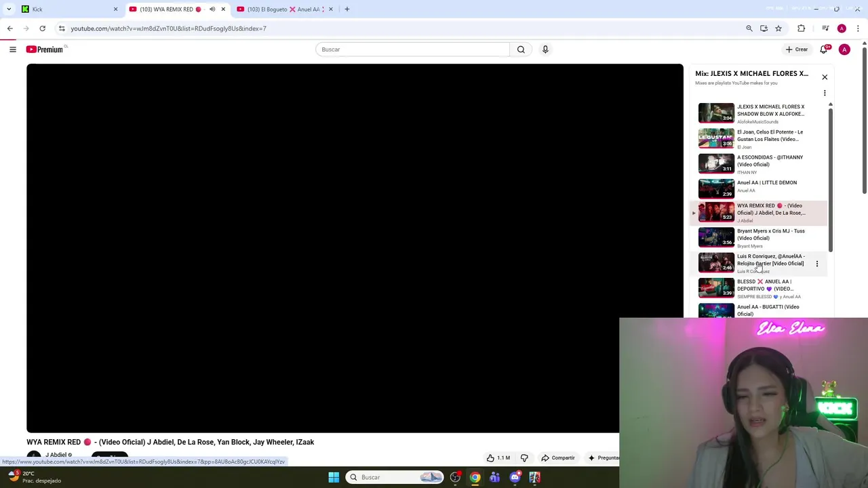This screenshot has height=488, width=868.
Task: Play Bryant Myers x Cris MJ Tuss
Action: (x=758, y=238)
